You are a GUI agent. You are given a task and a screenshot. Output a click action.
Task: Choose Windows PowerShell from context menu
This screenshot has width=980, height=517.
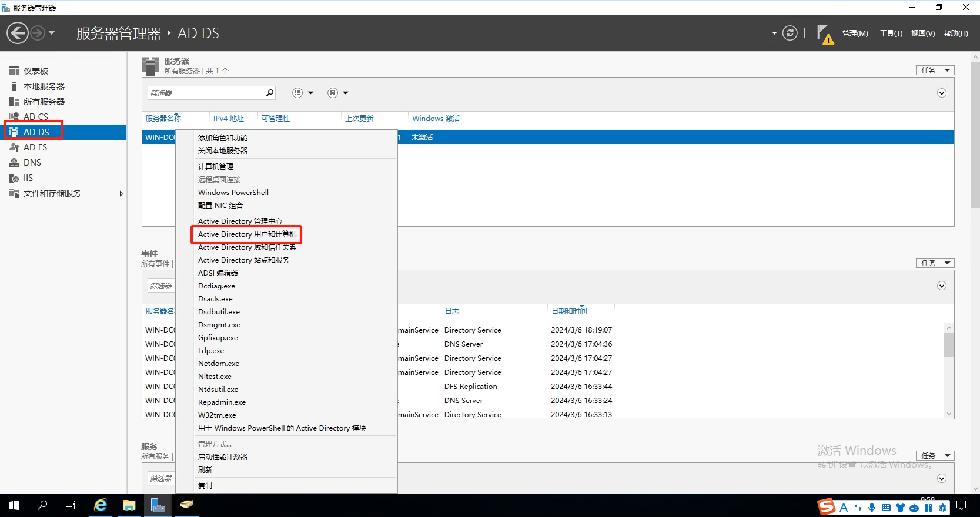click(x=233, y=193)
